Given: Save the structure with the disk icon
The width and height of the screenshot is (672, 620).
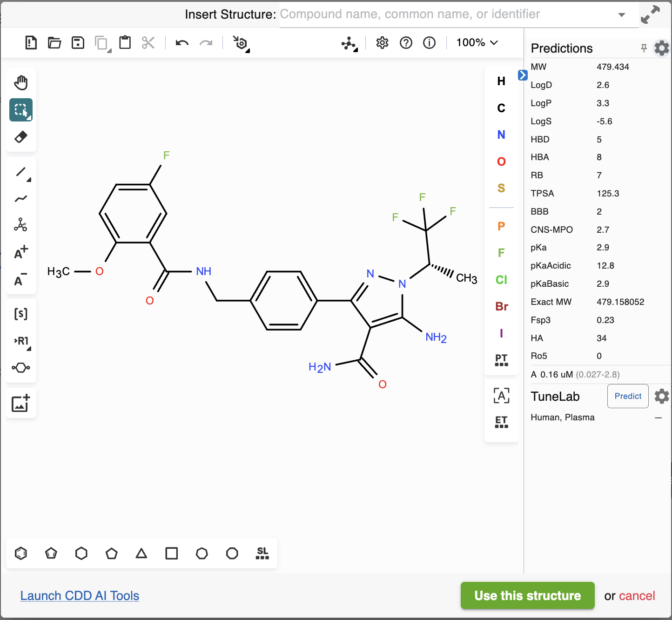Looking at the screenshot, I should (78, 43).
